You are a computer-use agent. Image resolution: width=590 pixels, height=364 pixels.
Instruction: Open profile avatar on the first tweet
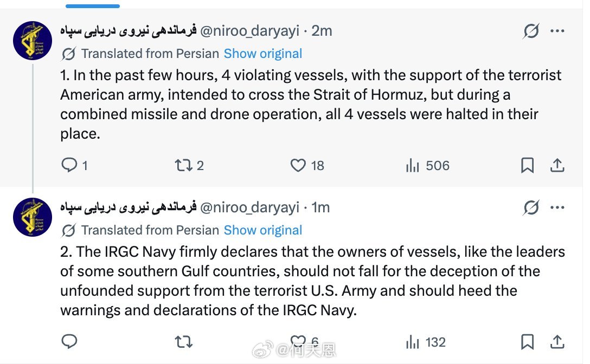pyautogui.click(x=33, y=41)
